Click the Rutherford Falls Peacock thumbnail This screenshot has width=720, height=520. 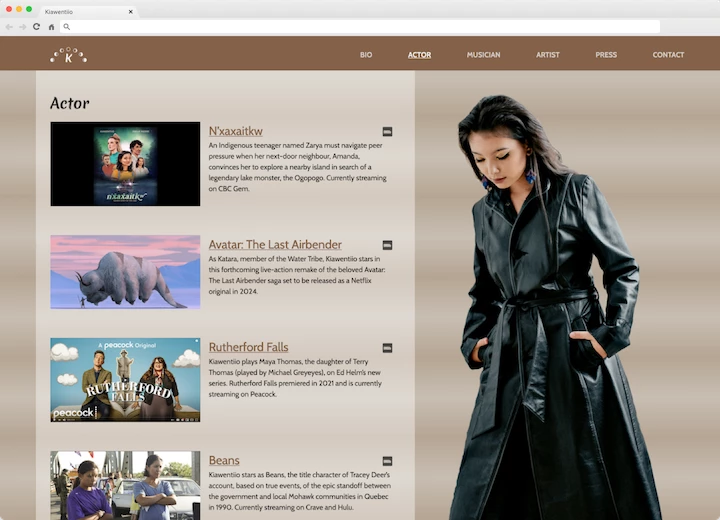125,380
